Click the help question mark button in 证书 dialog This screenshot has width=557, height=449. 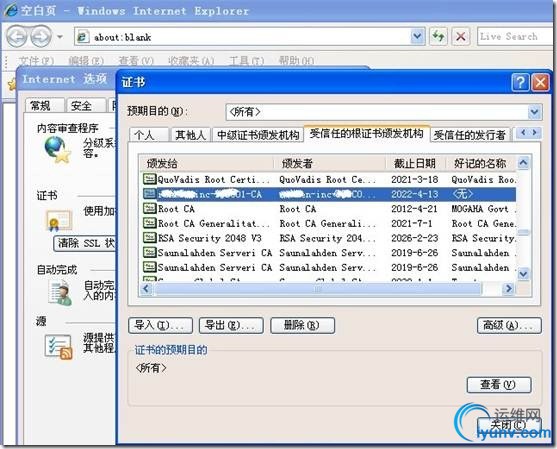coord(520,83)
